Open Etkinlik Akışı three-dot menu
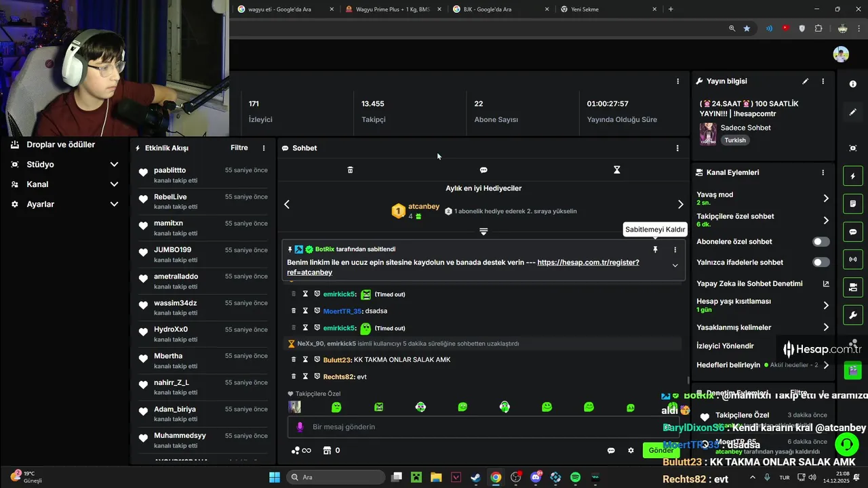 click(264, 148)
